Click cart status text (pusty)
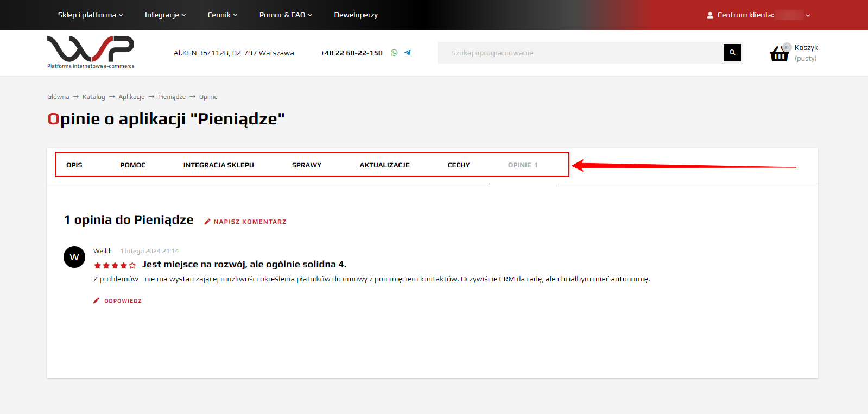The height and width of the screenshot is (414, 868). 806,59
